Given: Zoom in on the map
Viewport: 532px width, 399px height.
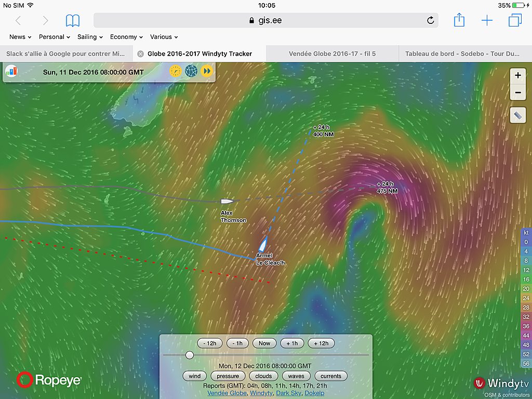Looking at the screenshot, I should [518, 75].
